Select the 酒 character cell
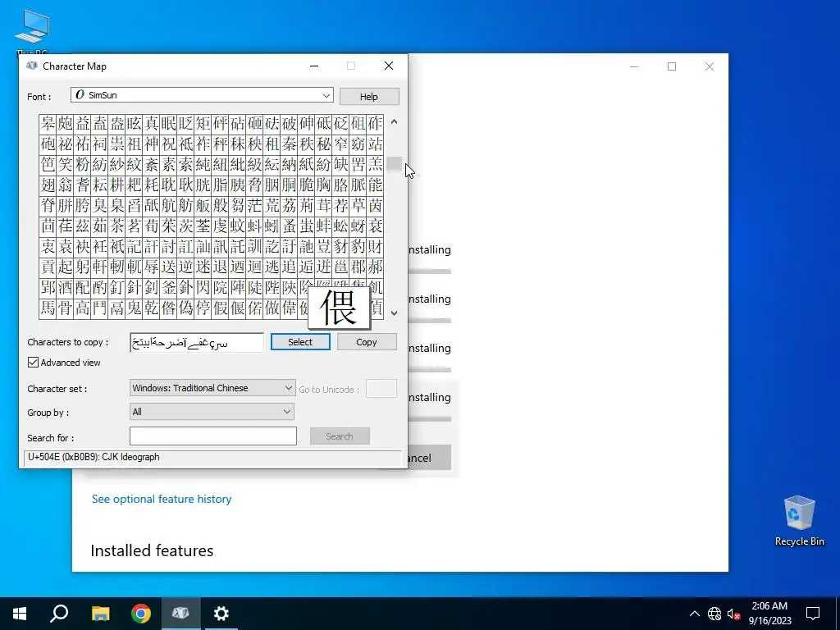The width and height of the screenshot is (840, 630). (66, 288)
